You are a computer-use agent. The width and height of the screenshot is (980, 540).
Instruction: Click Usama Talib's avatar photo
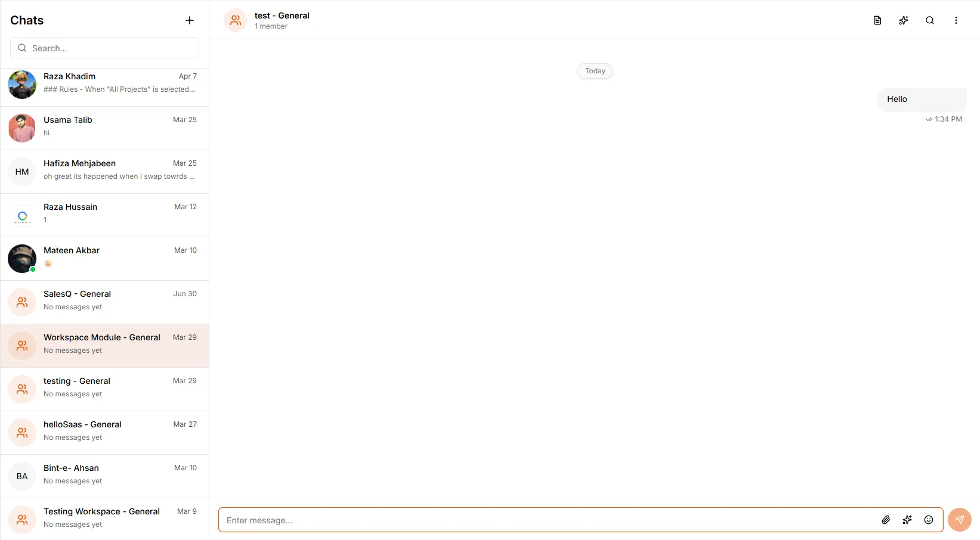click(x=22, y=128)
